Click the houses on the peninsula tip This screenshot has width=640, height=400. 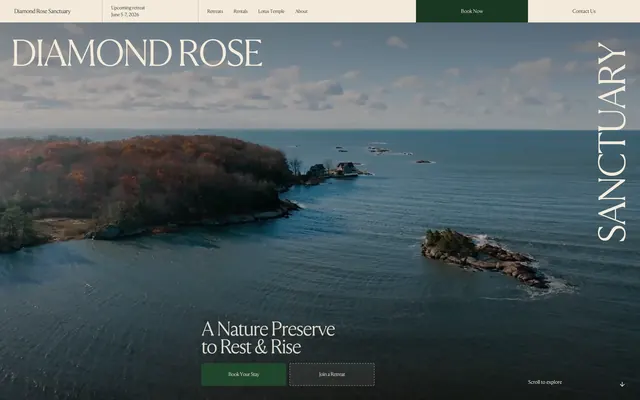[x=335, y=169]
